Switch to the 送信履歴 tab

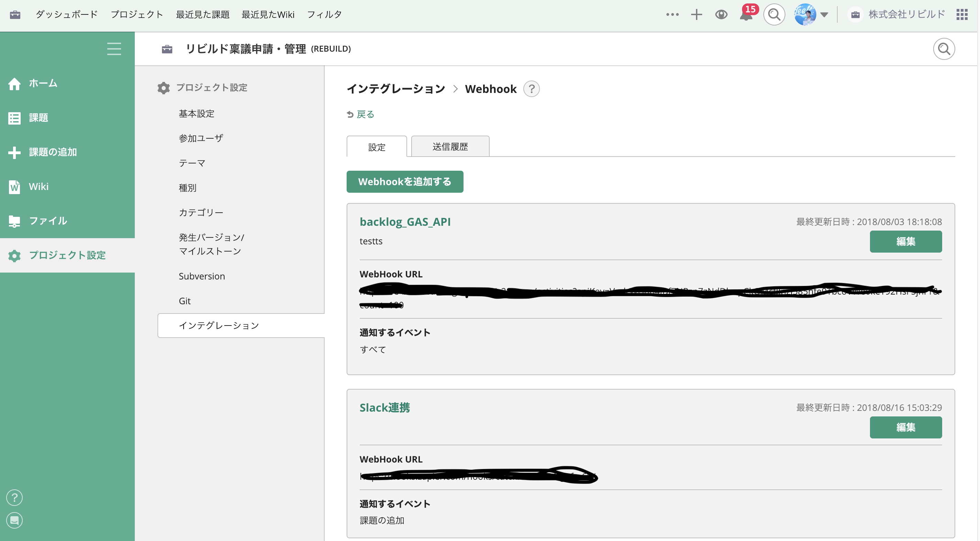(450, 146)
